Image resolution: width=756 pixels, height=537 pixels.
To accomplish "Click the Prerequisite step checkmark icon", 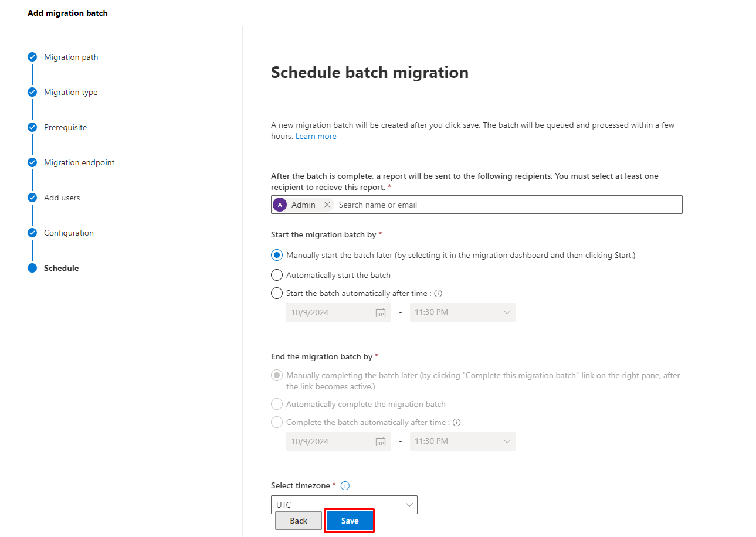I will pyautogui.click(x=32, y=127).
